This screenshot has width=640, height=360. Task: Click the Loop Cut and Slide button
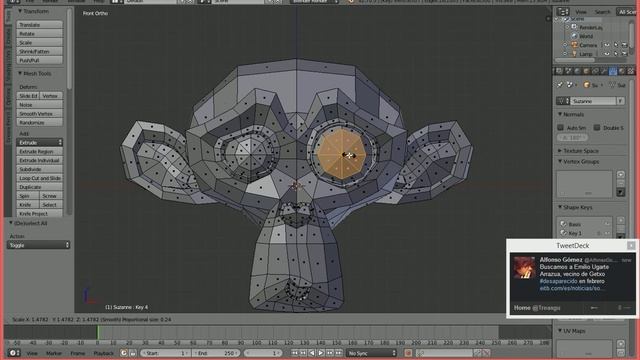(x=40, y=178)
